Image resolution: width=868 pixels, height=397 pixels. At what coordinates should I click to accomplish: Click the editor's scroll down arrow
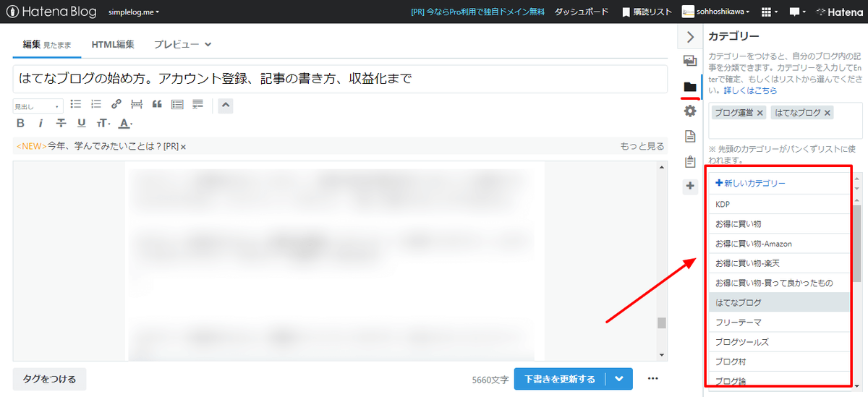661,354
